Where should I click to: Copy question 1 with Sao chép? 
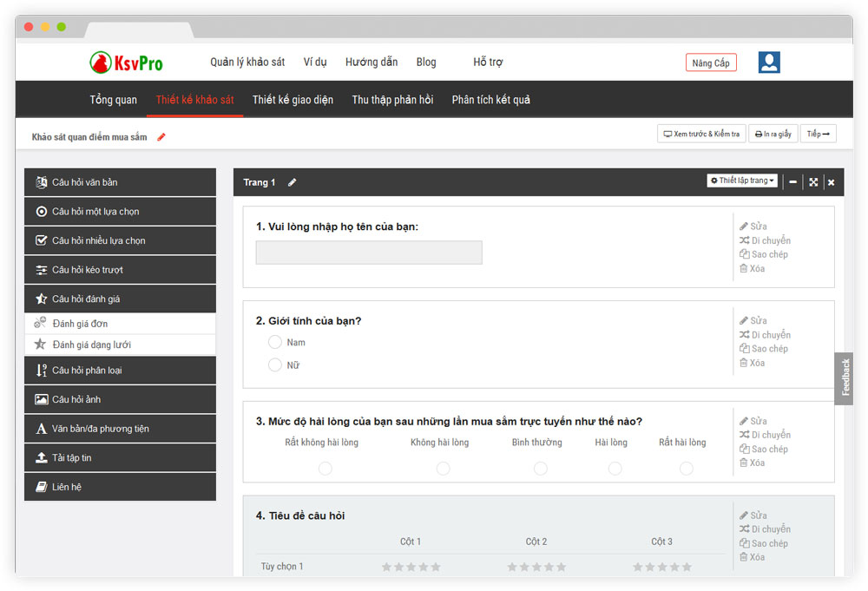(763, 254)
